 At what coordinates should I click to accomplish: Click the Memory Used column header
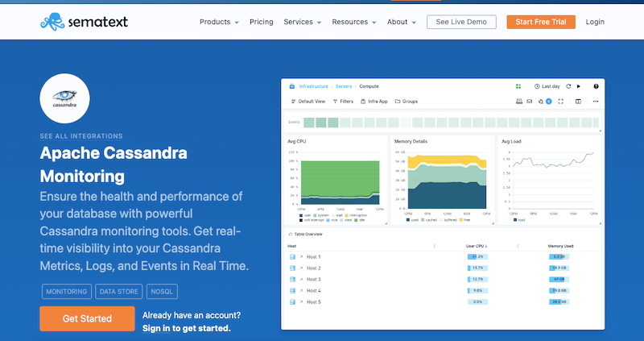(560, 246)
